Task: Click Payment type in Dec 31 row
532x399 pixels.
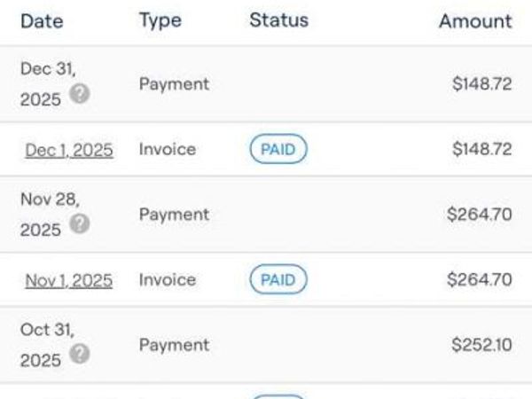Action: pos(174,84)
